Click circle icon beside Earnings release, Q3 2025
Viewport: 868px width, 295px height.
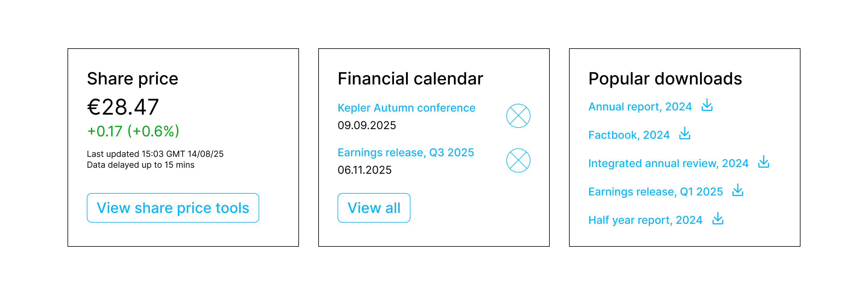(x=518, y=160)
